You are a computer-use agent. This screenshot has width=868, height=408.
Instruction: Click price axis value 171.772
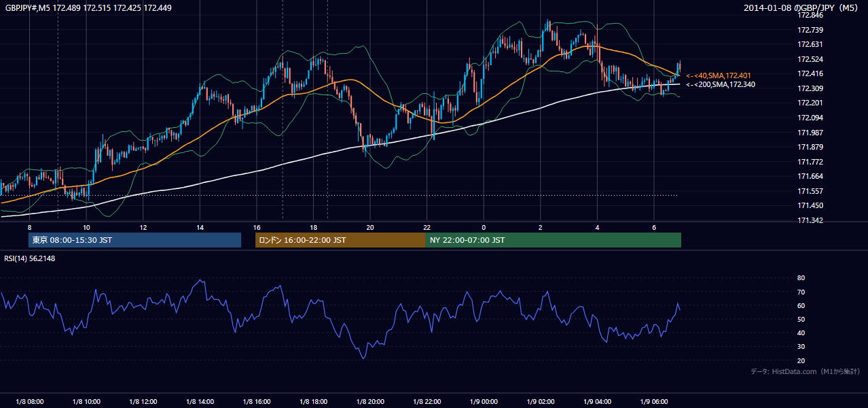(810, 162)
